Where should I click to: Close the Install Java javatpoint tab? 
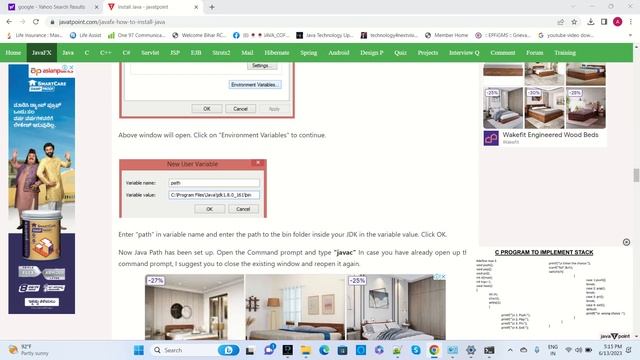click(196, 7)
